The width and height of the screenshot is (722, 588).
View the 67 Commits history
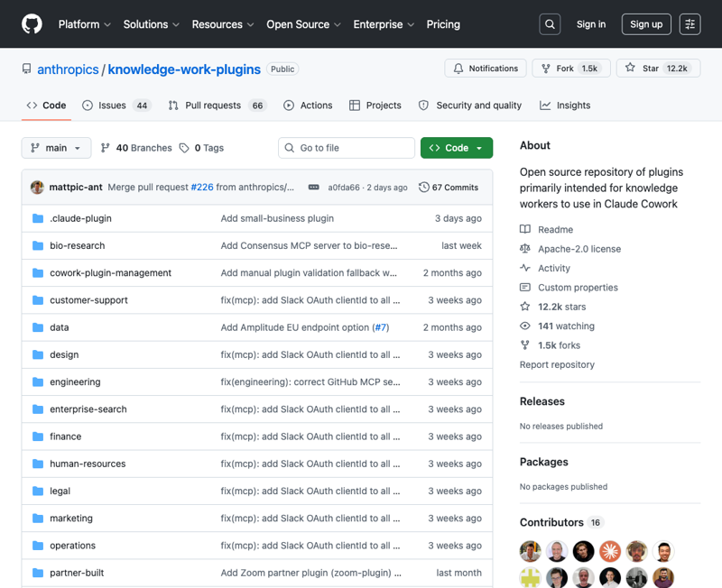coord(449,188)
